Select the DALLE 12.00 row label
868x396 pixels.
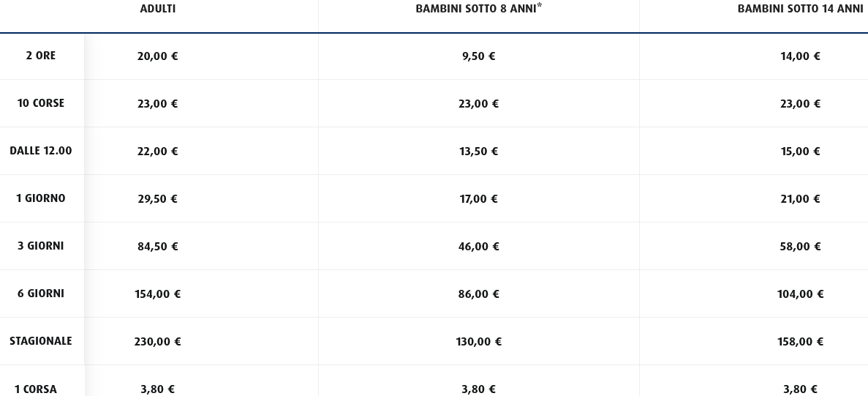(x=41, y=151)
